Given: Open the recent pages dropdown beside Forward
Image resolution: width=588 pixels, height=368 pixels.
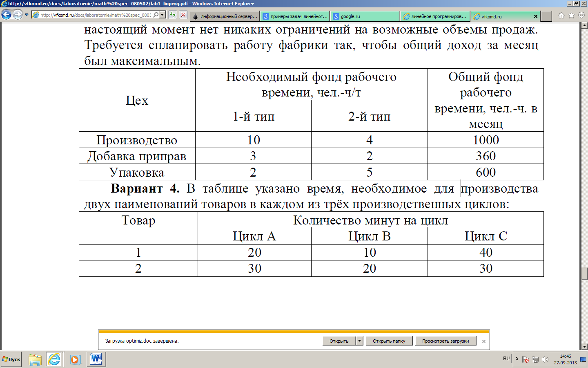Looking at the screenshot, I should click(x=27, y=15).
